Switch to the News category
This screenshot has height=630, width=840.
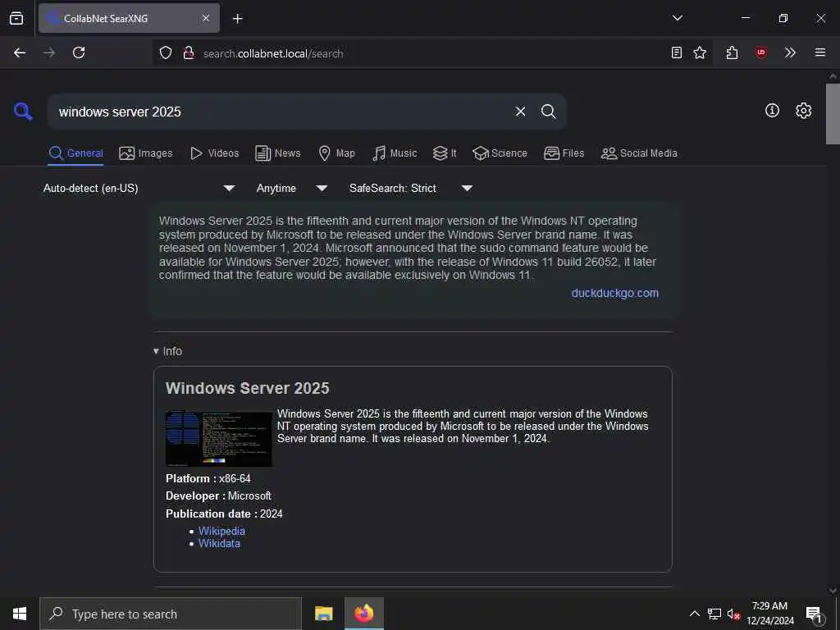tap(278, 153)
